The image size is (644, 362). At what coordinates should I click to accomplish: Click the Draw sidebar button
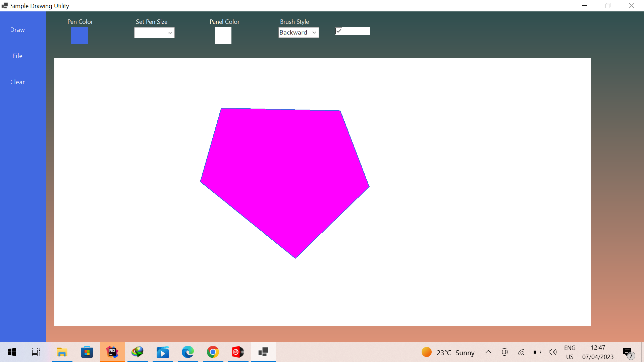point(17,30)
